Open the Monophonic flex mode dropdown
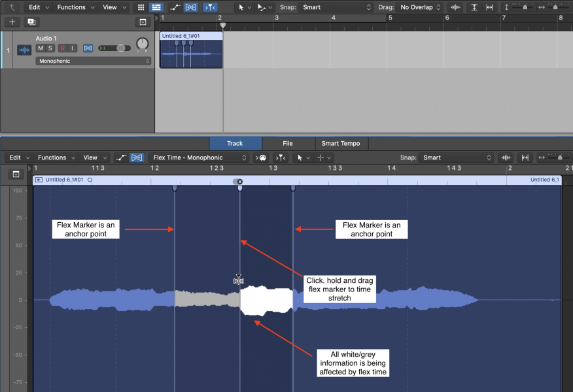The image size is (573, 392). (x=93, y=61)
